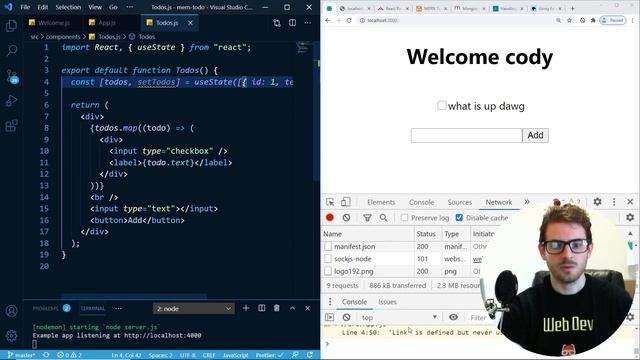Open the Chrome extensions puzzle icon
The image size is (640, 360).
[x=593, y=20]
